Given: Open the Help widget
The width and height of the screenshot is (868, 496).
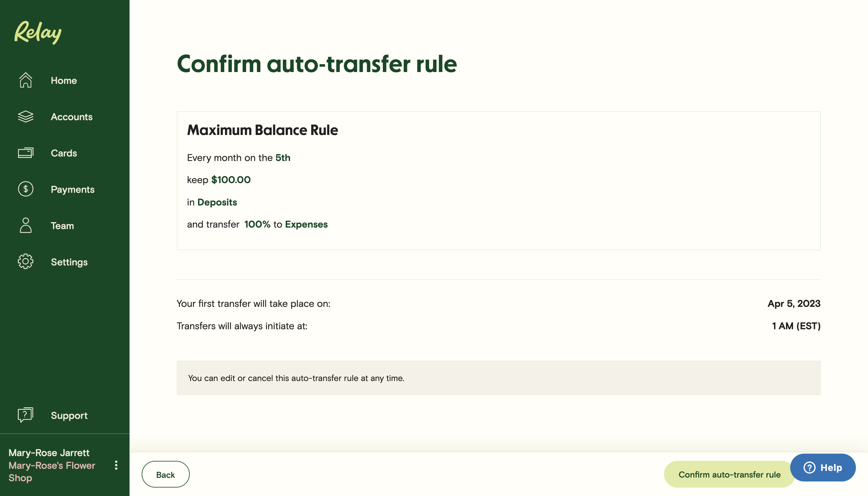Looking at the screenshot, I should pyautogui.click(x=823, y=468).
